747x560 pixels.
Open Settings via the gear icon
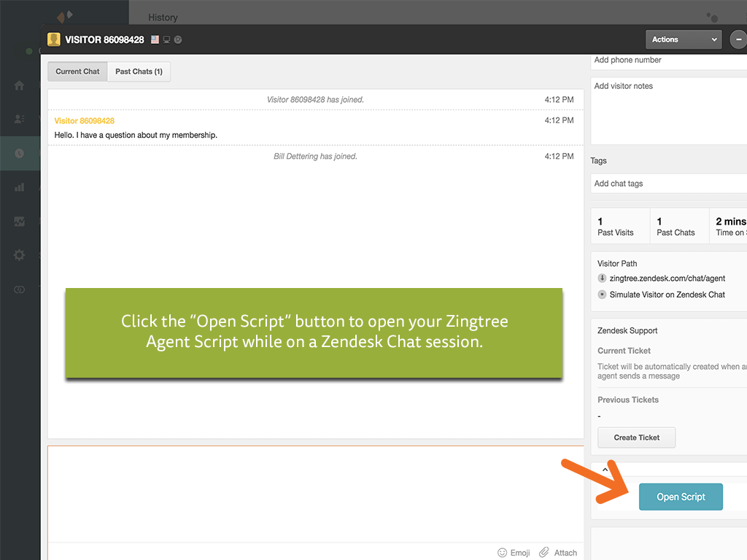click(20, 255)
